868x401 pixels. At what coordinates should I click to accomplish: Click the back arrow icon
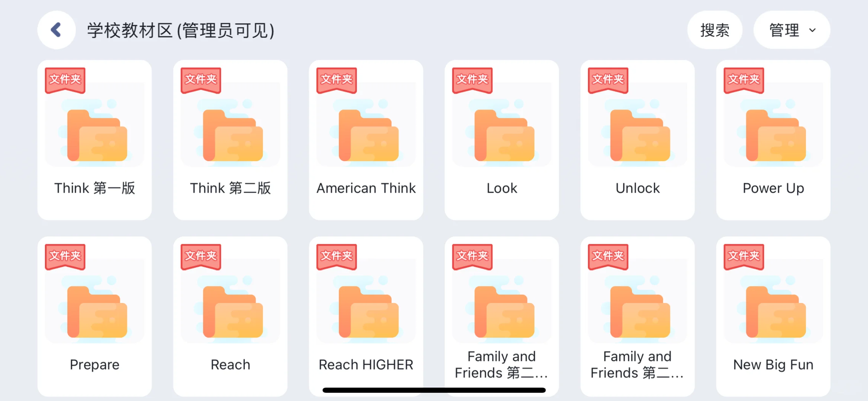(x=56, y=30)
